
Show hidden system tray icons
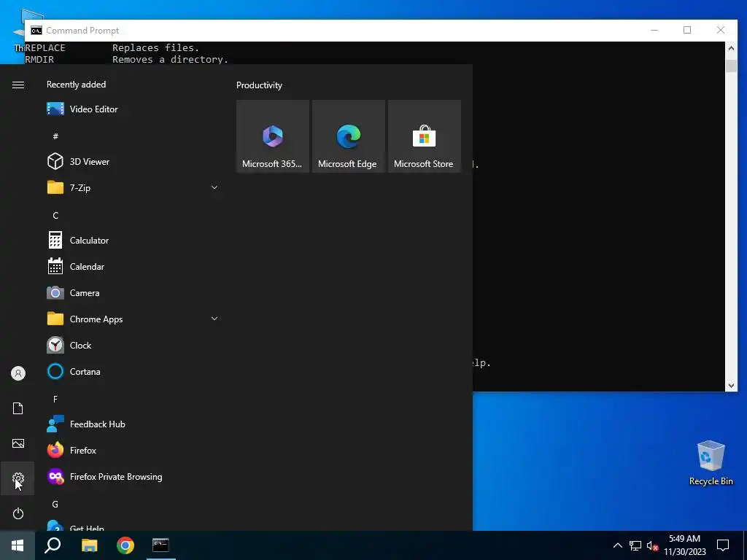tap(617, 545)
